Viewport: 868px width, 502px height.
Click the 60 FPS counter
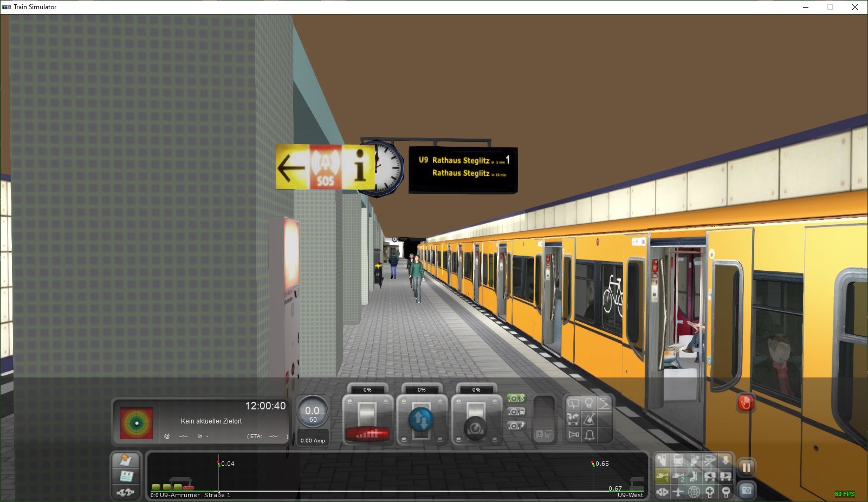click(845, 494)
